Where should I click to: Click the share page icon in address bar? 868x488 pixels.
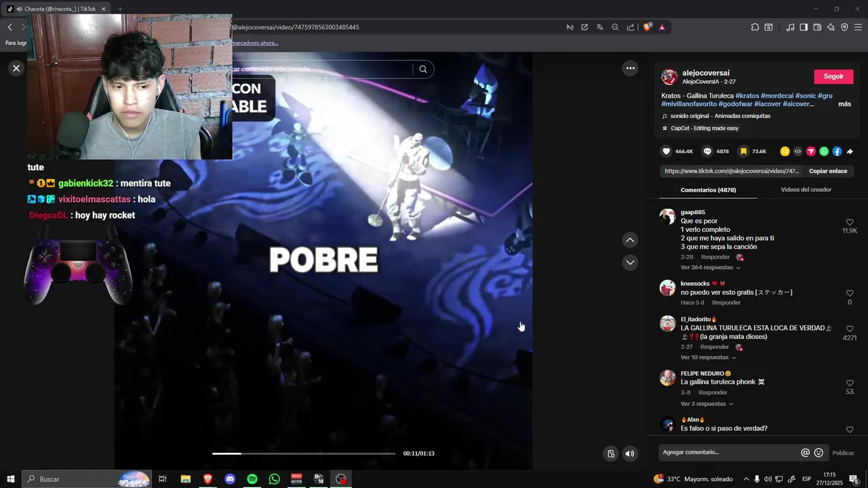coord(631,27)
